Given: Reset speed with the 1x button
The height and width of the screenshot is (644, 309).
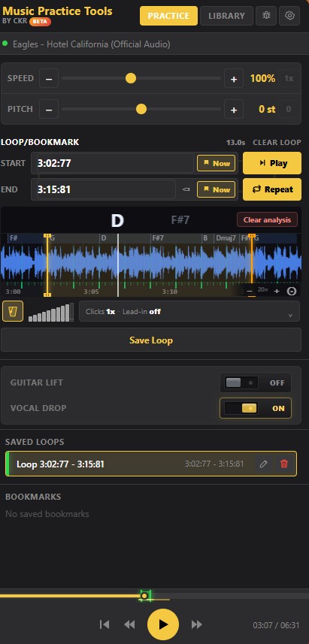Looking at the screenshot, I should tap(289, 78).
